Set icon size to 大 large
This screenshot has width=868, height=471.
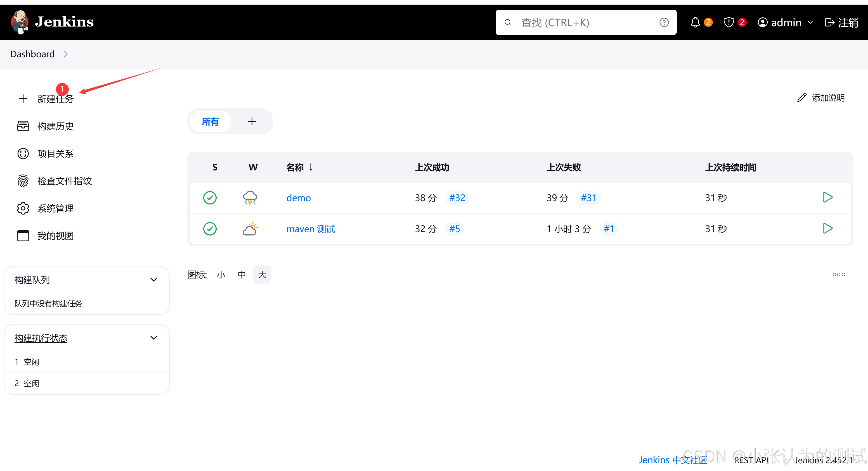262,275
